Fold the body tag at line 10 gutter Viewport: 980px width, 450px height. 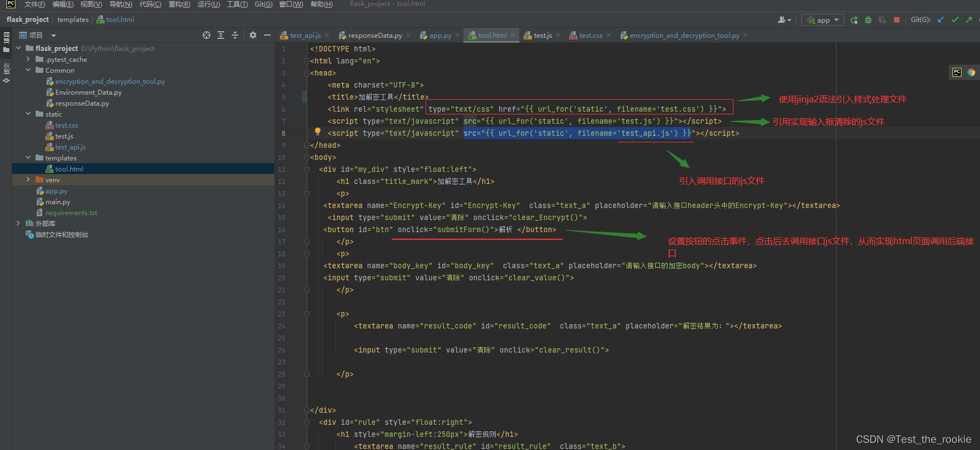[x=307, y=157]
